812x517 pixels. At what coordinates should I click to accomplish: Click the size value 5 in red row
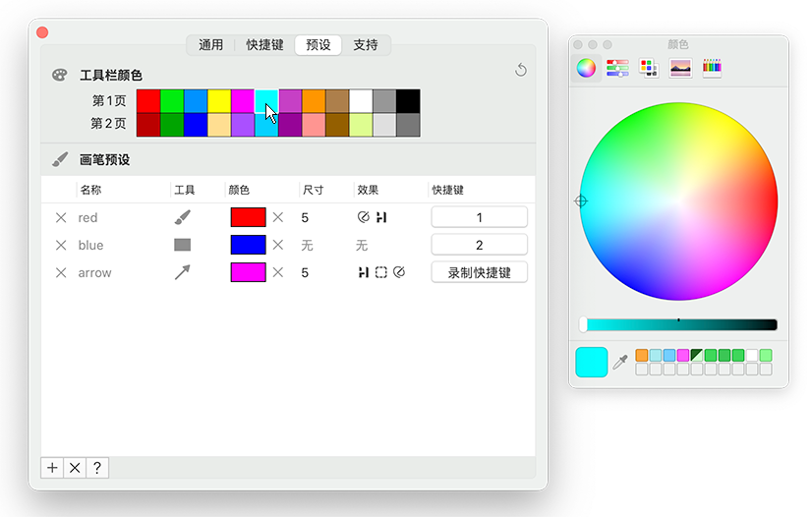tap(305, 218)
